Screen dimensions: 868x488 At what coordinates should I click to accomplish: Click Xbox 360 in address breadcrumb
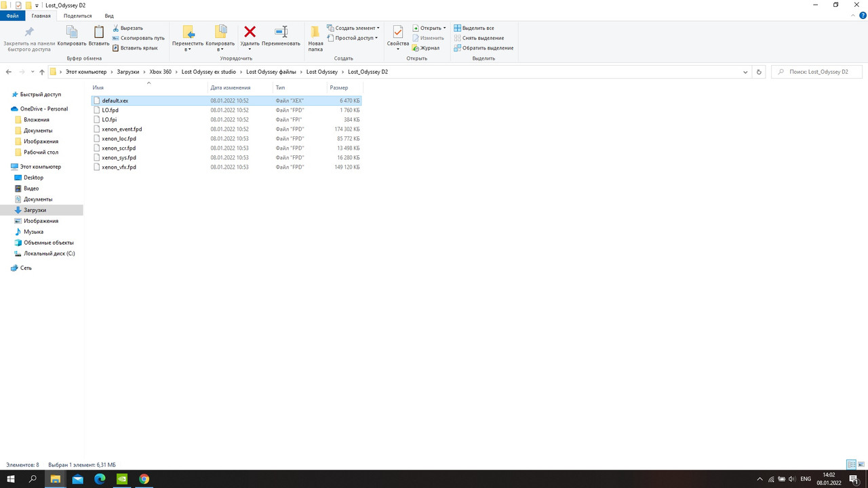(160, 72)
